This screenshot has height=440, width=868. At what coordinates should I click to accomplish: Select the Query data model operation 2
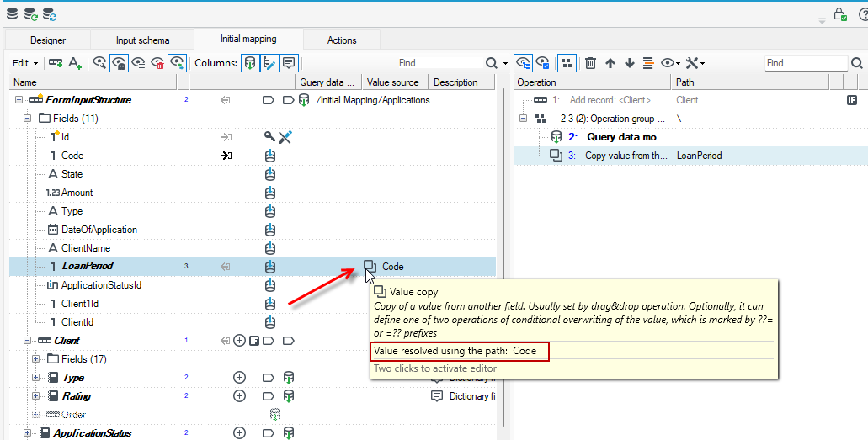[626, 137]
